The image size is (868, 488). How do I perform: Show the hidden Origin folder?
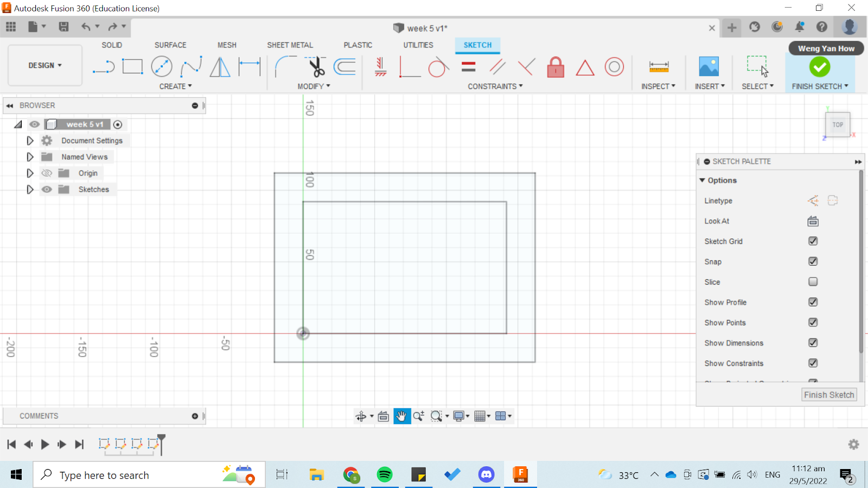click(47, 173)
